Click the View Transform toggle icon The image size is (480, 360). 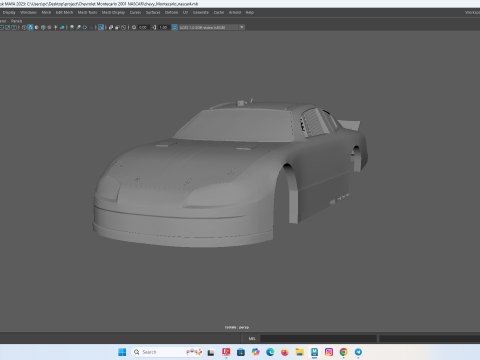point(174,27)
